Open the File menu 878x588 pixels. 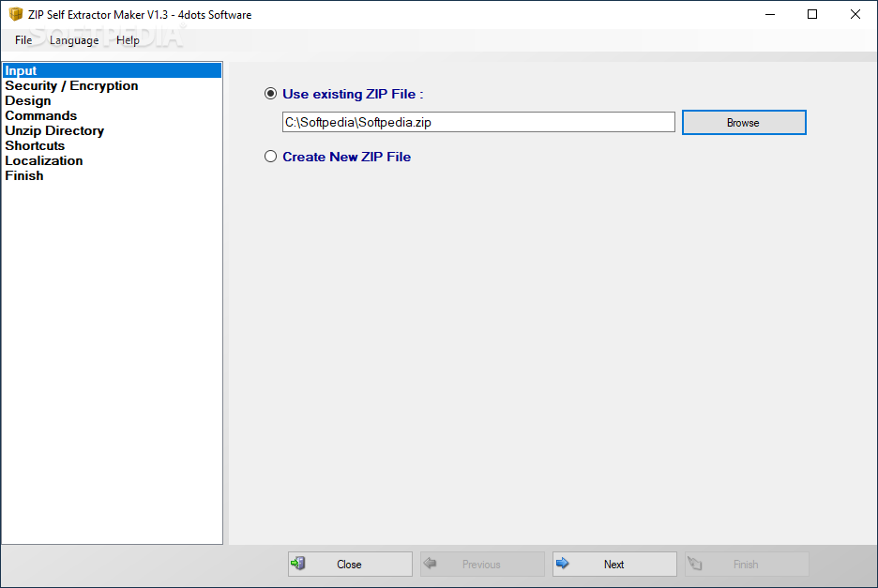click(23, 40)
